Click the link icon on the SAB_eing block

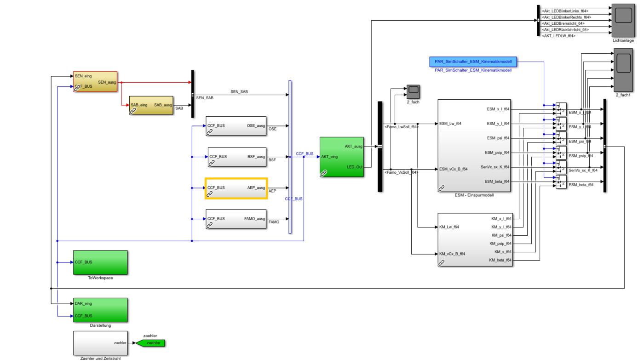[x=133, y=111]
